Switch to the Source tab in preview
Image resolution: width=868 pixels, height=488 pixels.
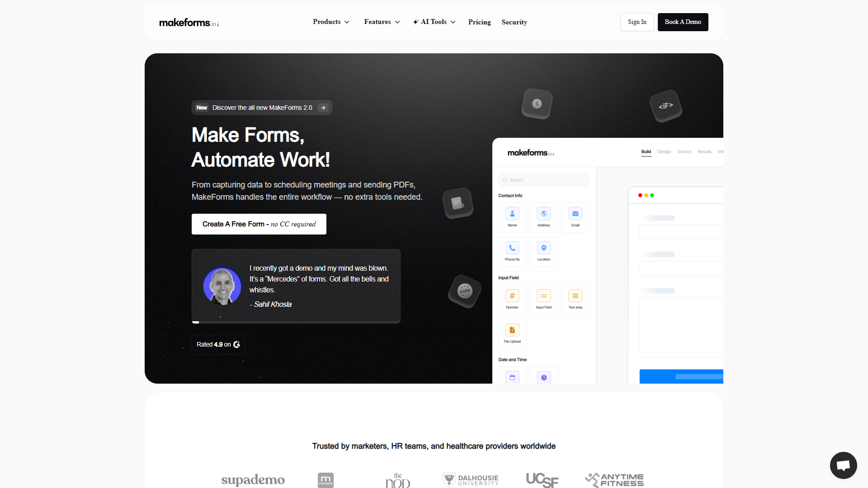(x=684, y=152)
